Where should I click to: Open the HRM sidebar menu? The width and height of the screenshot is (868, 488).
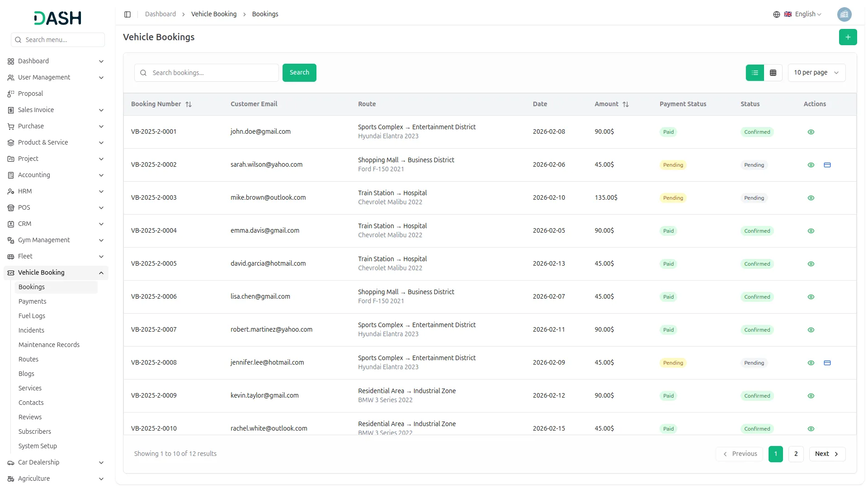click(56, 191)
